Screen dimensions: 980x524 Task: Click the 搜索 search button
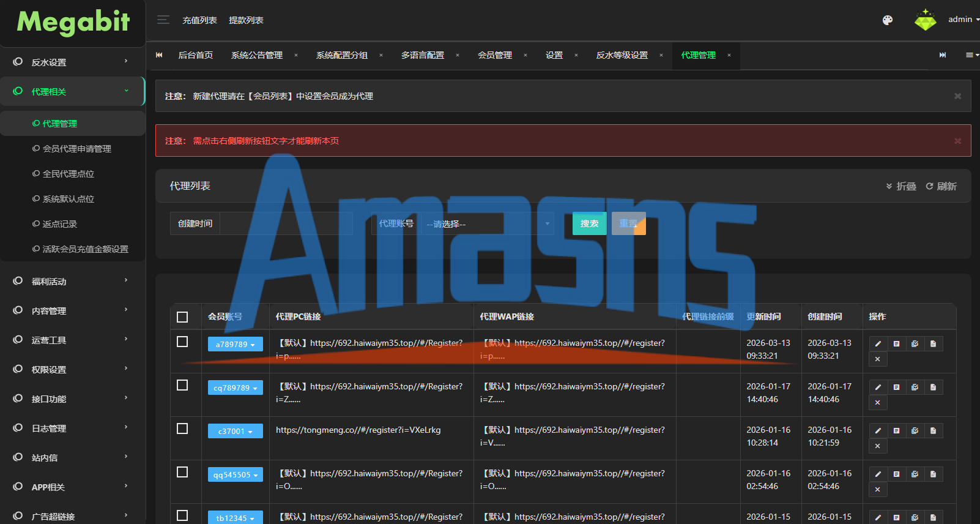coord(589,223)
